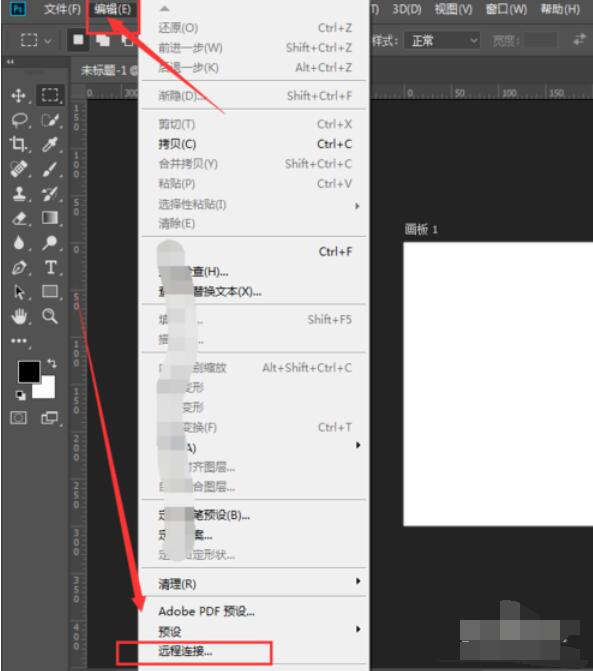Select the Pen tool
The image size is (593, 671).
[19, 268]
